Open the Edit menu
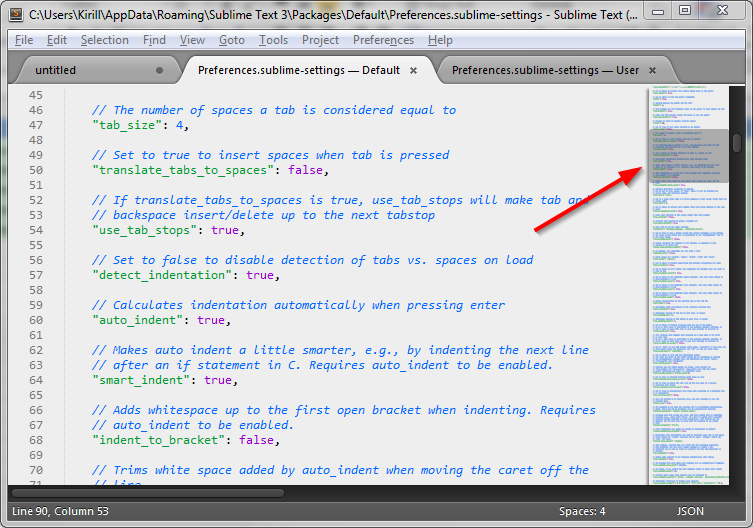The height and width of the screenshot is (528, 753). tap(57, 40)
